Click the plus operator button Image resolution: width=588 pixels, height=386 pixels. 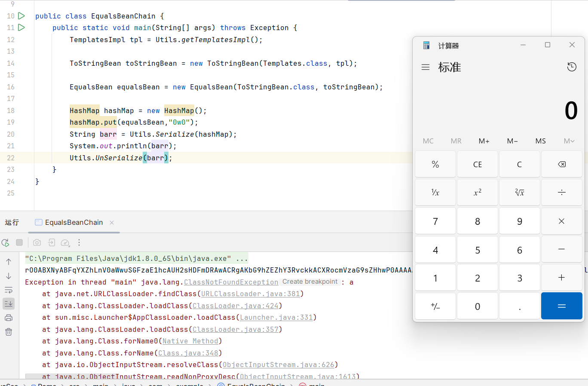(x=562, y=278)
